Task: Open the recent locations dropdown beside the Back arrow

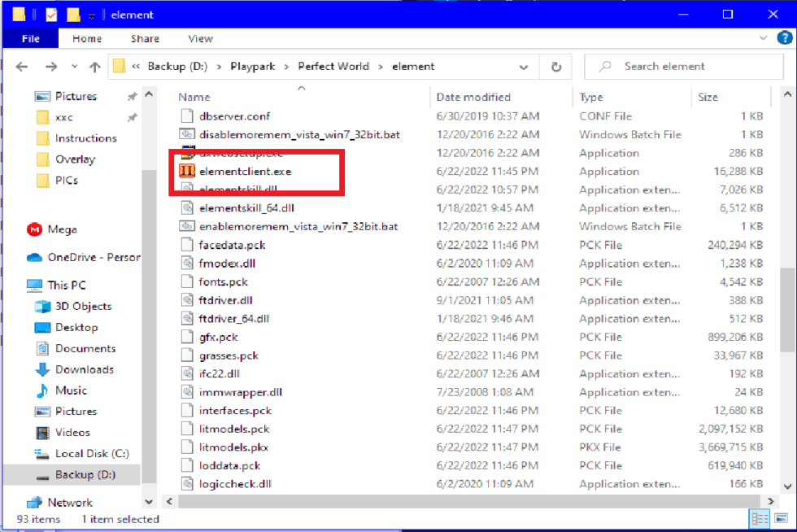Action: (x=75, y=66)
